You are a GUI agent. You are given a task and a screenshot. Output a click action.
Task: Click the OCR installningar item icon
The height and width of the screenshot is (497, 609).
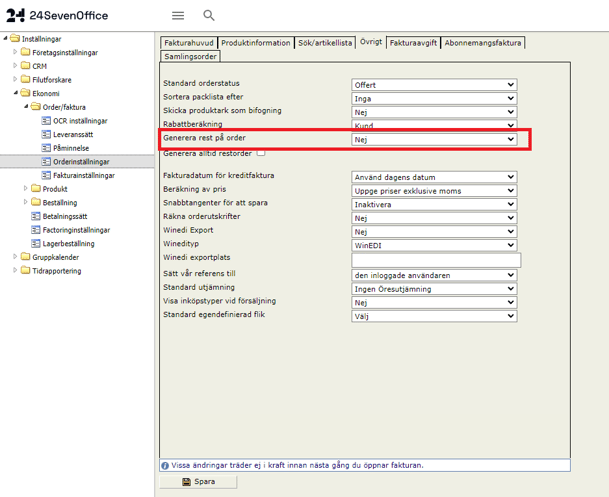45,120
